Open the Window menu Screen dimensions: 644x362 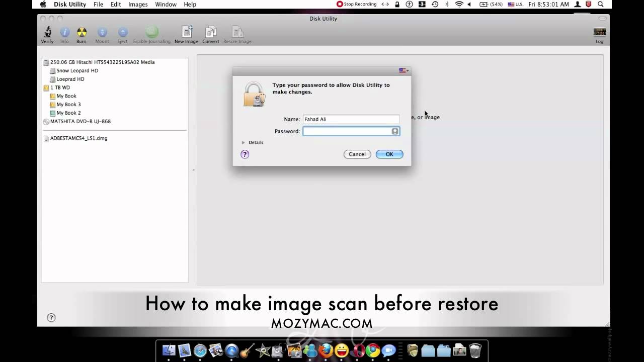(166, 4)
